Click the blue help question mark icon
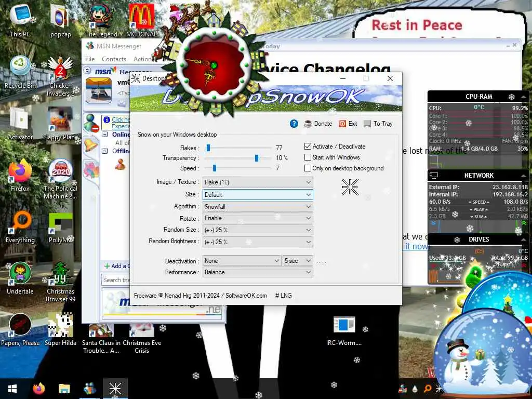Viewport: 532px width, 399px height. coord(294,124)
